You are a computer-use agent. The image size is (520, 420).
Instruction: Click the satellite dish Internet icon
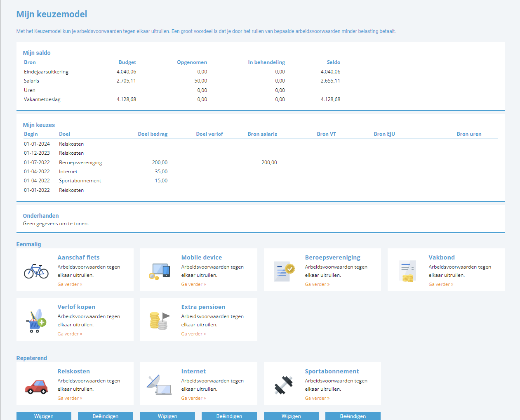tap(160, 385)
